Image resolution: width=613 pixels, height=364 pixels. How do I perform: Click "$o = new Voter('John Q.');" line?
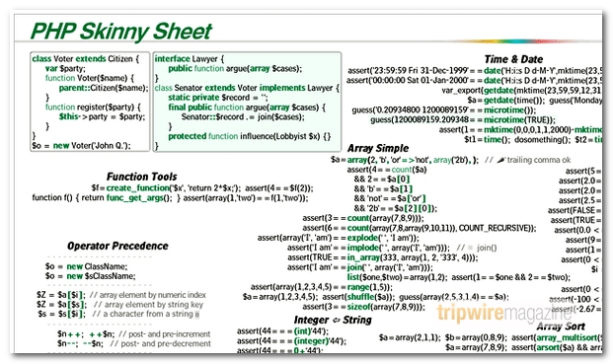pyautogui.click(x=81, y=146)
